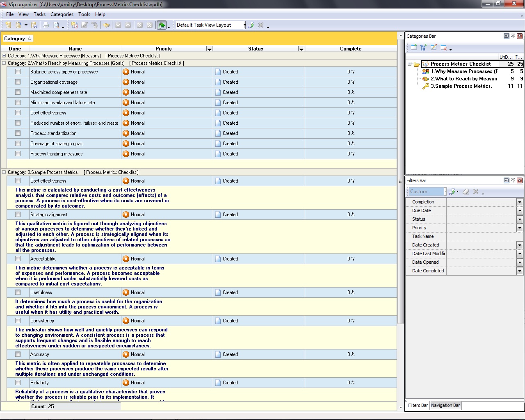The height and width of the screenshot is (420, 525).
Task: Click the add subcategory tree icon
Action: 423,48
